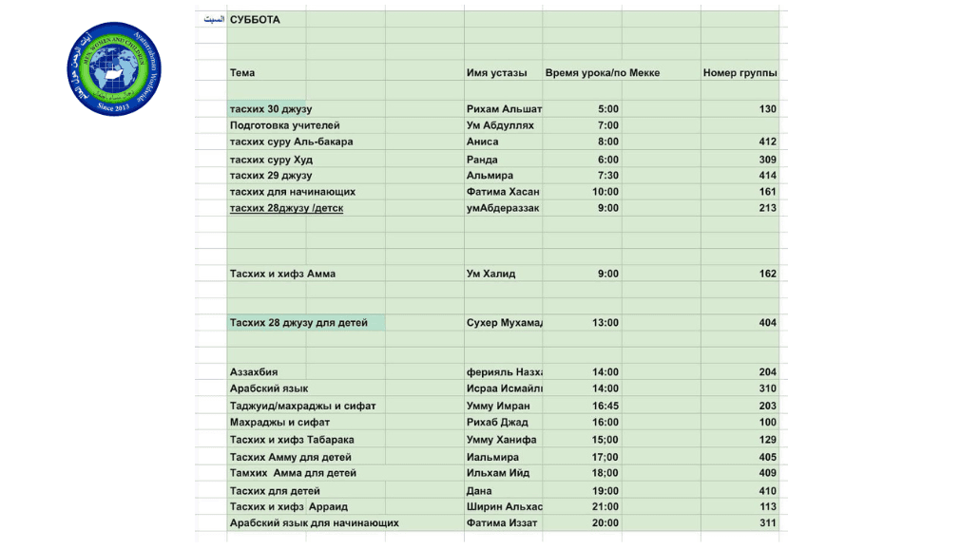Click the Умму Ханифа name cell
980x549 pixels.
pos(501,439)
